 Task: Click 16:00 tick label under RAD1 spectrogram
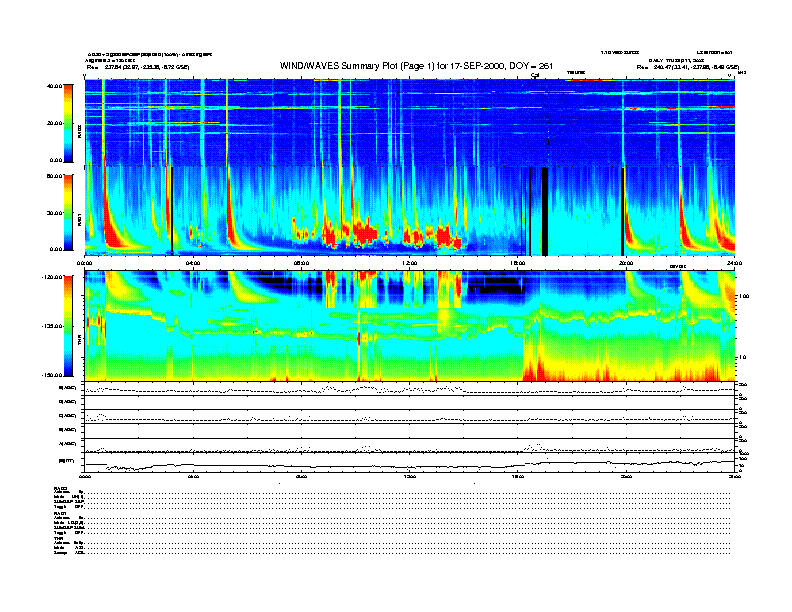point(518,263)
